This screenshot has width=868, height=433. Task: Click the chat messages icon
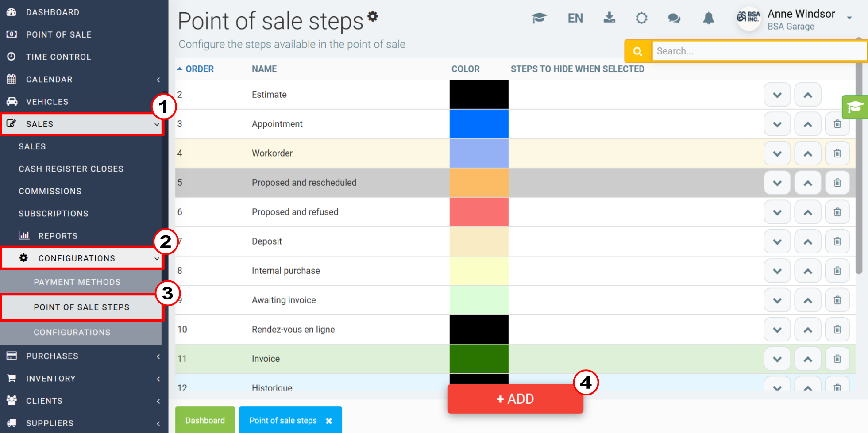point(674,18)
